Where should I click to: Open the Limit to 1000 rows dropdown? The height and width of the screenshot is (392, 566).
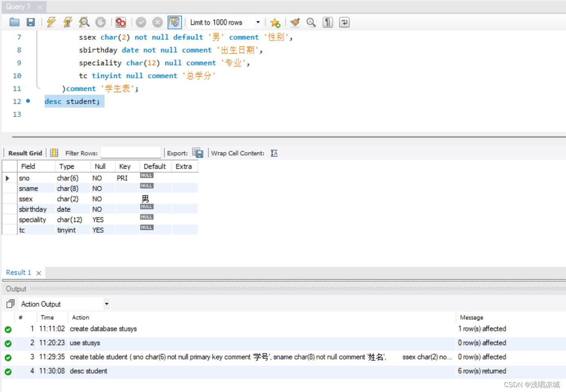point(258,22)
